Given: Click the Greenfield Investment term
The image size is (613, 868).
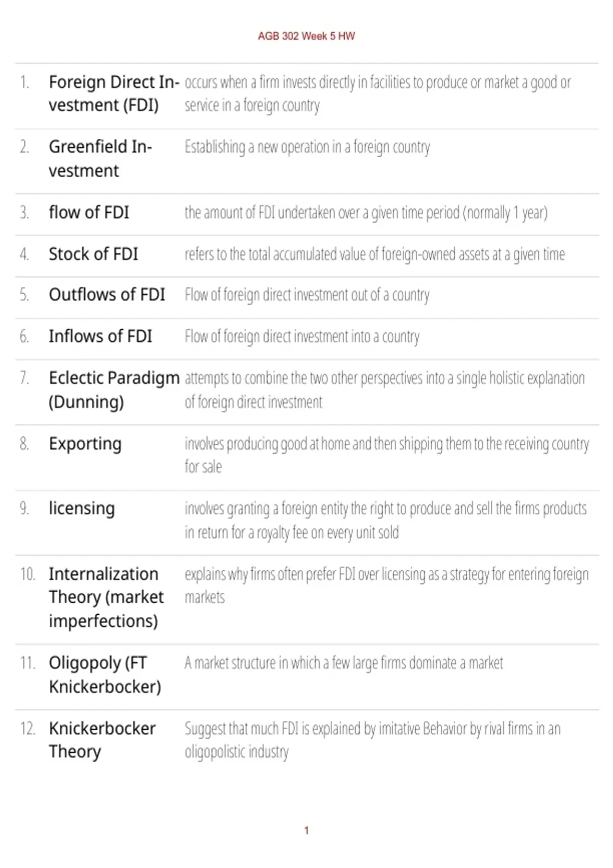Looking at the screenshot, I should pyautogui.click(x=101, y=158).
